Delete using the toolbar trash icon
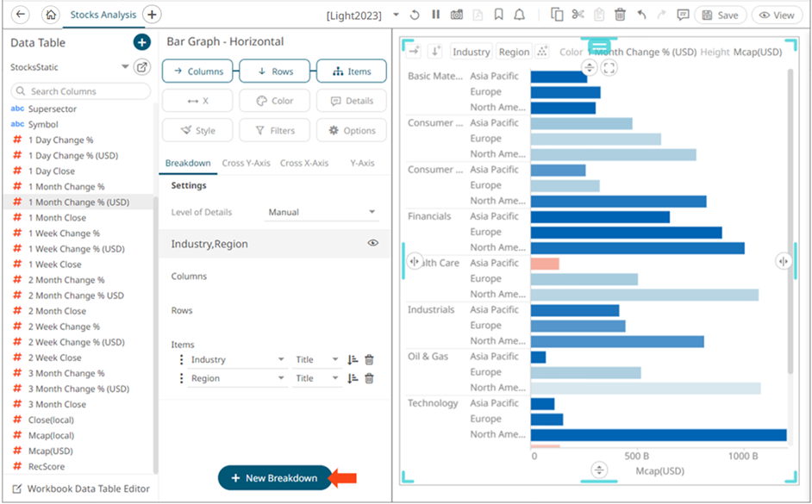Image resolution: width=812 pixels, height=504 pixels. coord(620,15)
